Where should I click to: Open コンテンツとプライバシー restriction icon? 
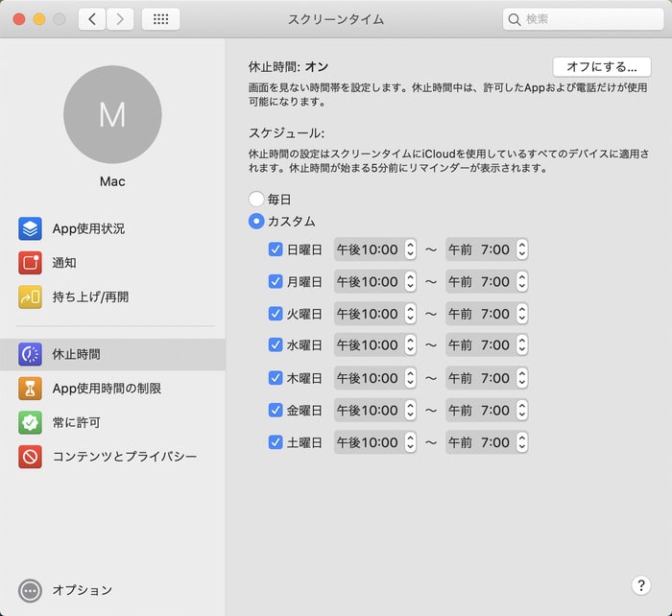tap(30, 457)
